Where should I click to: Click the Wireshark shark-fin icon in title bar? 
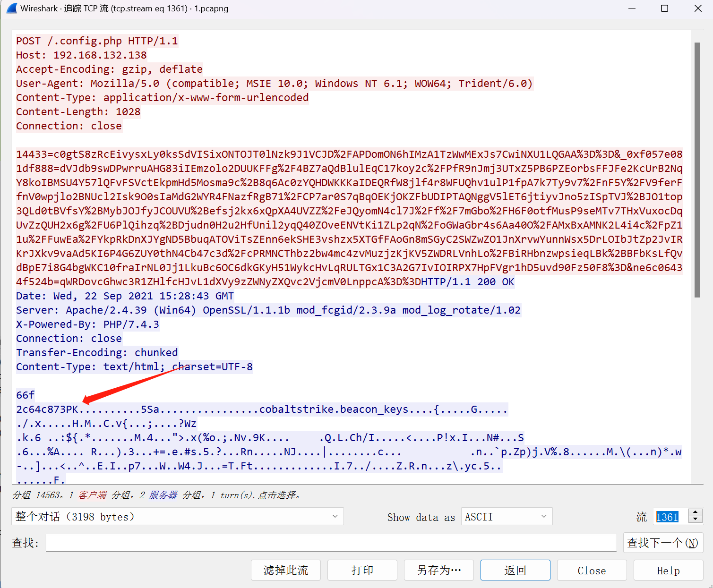point(11,9)
